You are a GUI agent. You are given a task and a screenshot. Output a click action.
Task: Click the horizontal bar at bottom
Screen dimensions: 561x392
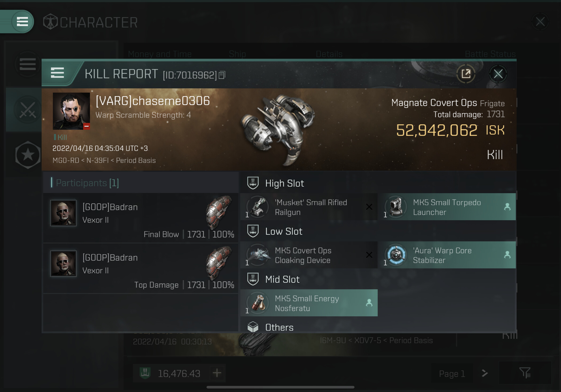click(x=280, y=387)
